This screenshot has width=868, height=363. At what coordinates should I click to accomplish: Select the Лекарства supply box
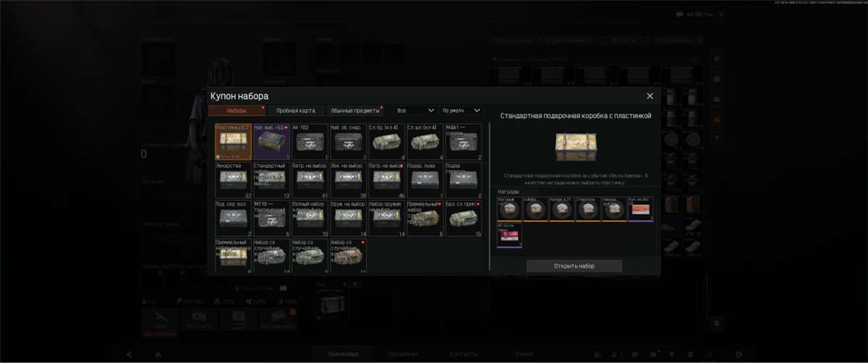point(234,180)
